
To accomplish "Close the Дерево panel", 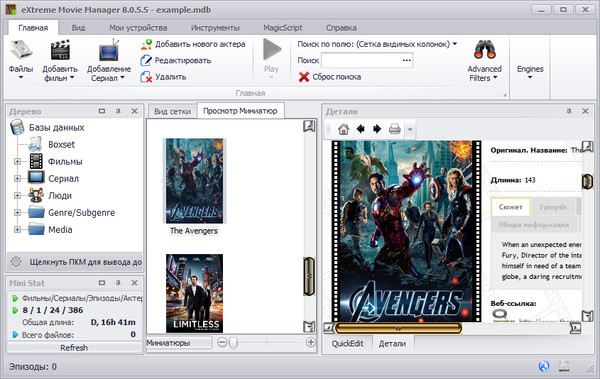I will click(134, 111).
